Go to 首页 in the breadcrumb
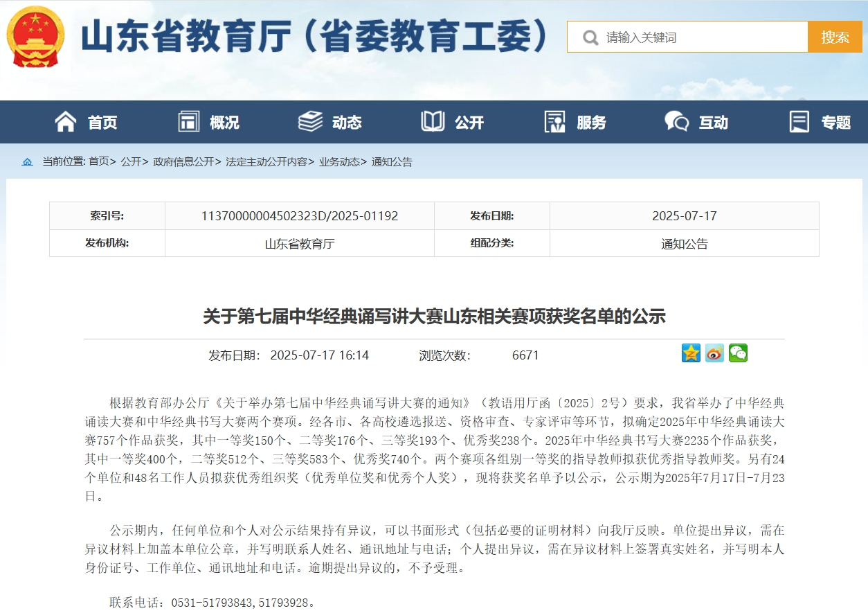The width and height of the screenshot is (868, 613). click(99, 162)
